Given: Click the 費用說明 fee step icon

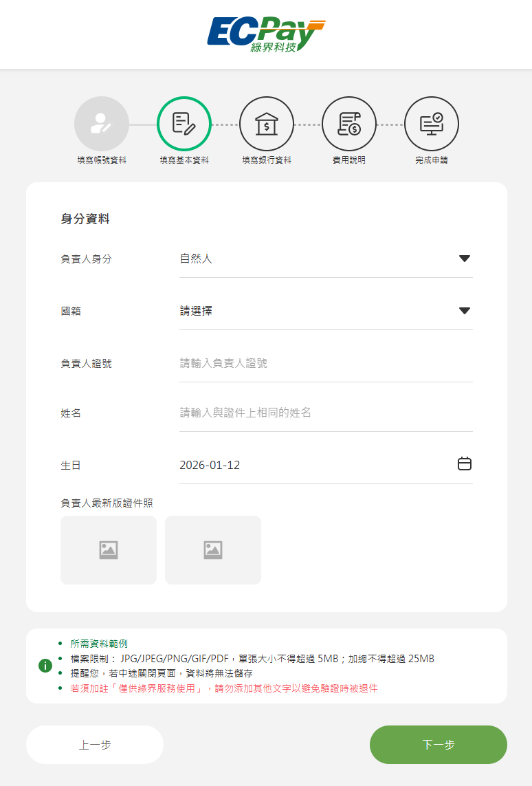Looking at the screenshot, I should 349,124.
